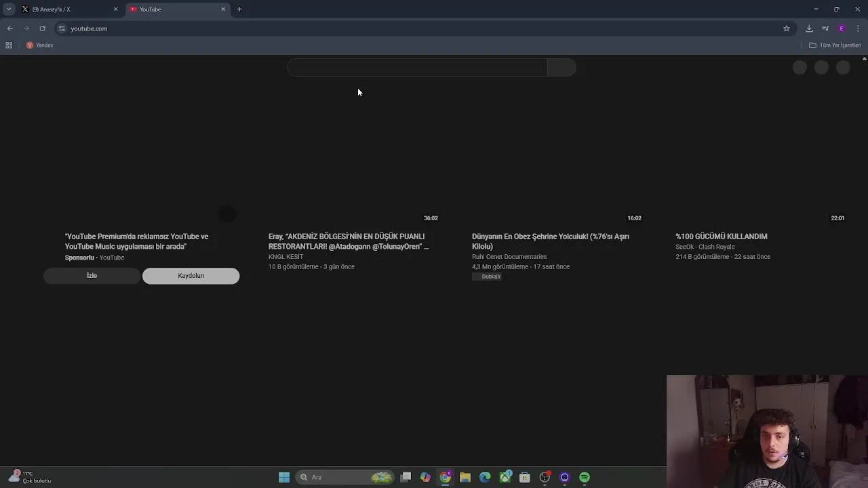Open the Tüm Yer İşaretleri bookmarks folder
The height and width of the screenshot is (488, 868).
[835, 45]
